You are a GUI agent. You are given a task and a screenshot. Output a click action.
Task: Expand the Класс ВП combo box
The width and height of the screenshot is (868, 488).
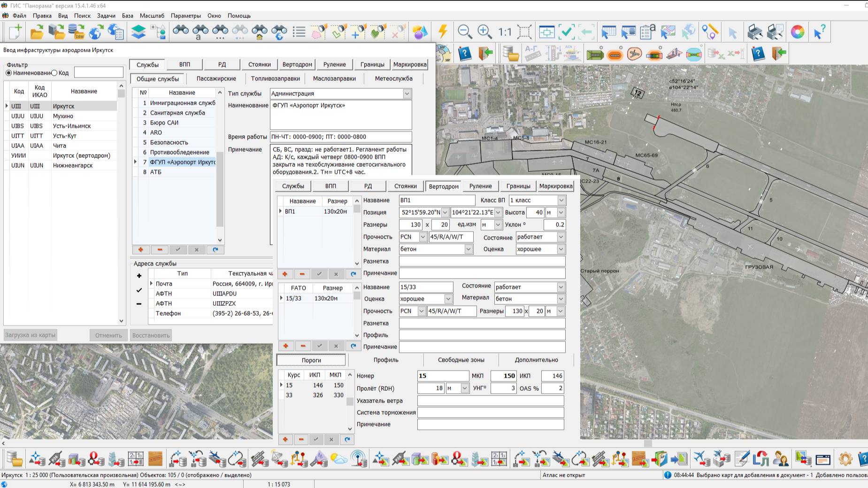coord(561,201)
